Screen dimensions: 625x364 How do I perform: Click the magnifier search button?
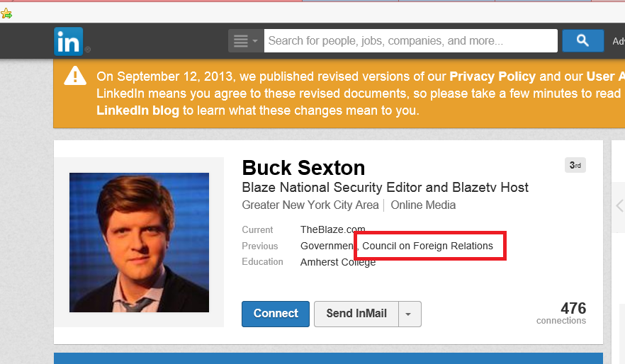tap(582, 41)
